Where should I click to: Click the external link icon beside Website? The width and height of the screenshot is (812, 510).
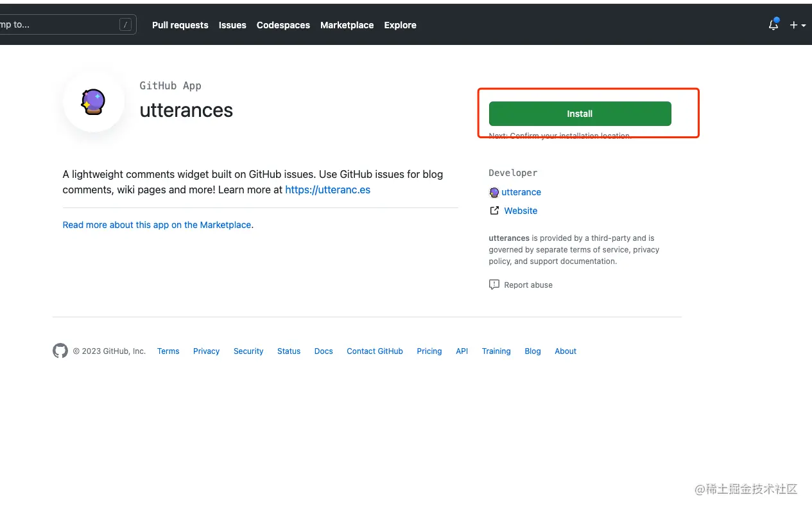pos(494,211)
